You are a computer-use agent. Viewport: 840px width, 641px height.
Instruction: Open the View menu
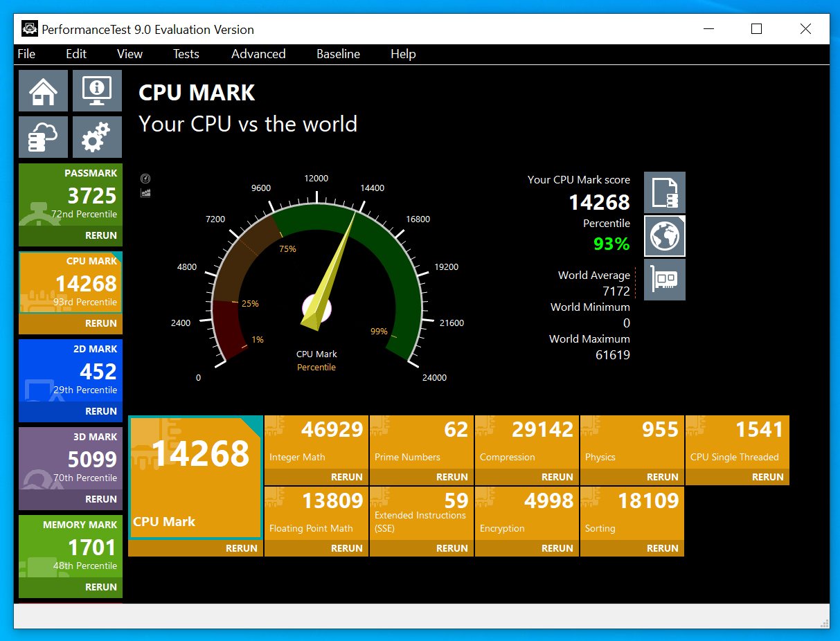(129, 54)
